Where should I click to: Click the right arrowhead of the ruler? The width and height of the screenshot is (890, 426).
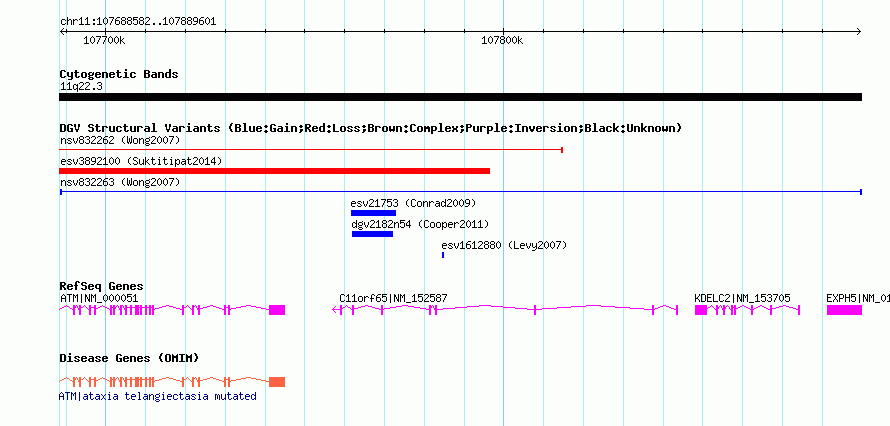coord(859,32)
